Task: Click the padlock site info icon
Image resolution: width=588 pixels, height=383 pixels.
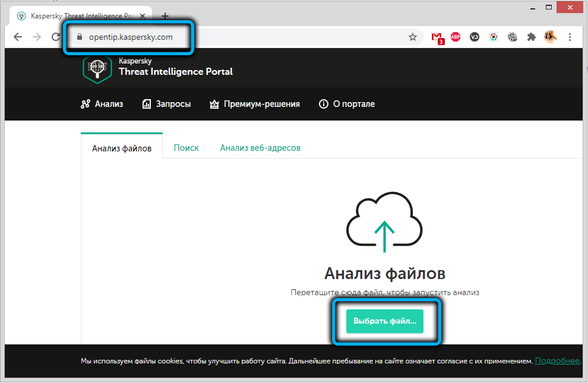Action: [79, 37]
